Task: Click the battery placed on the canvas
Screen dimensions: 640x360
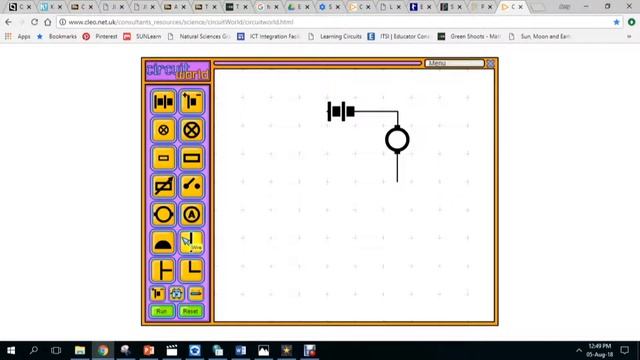Action: (341, 111)
